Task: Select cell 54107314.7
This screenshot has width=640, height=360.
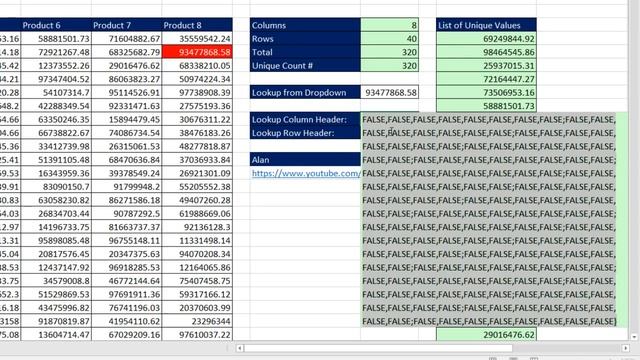Action: (56, 92)
